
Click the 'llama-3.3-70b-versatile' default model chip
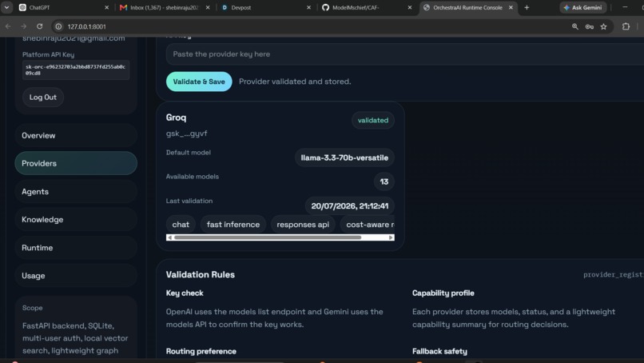pyautogui.click(x=344, y=158)
